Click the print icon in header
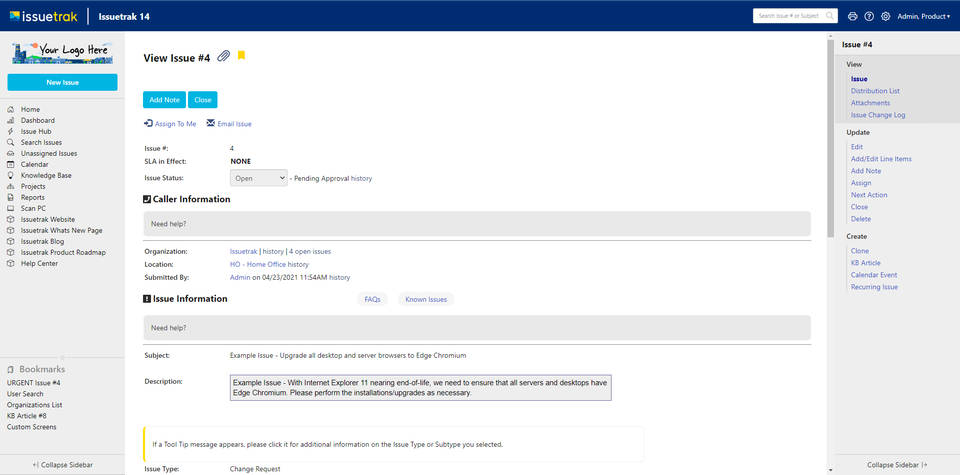The width and height of the screenshot is (960, 475). coord(852,16)
